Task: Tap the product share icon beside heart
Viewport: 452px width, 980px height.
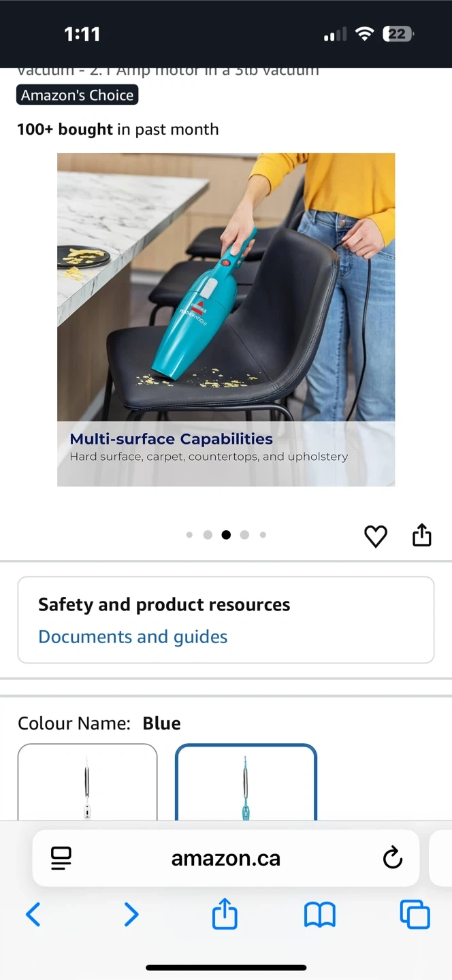Action: [x=422, y=535]
